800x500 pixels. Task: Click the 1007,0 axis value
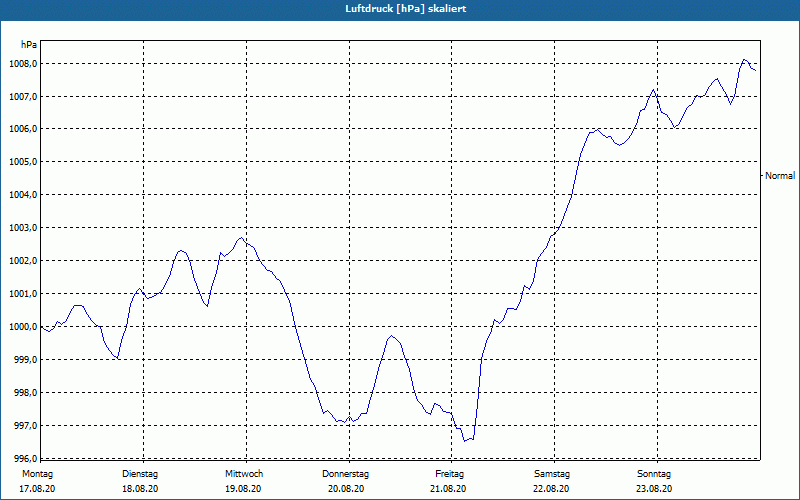pyautogui.click(x=23, y=96)
